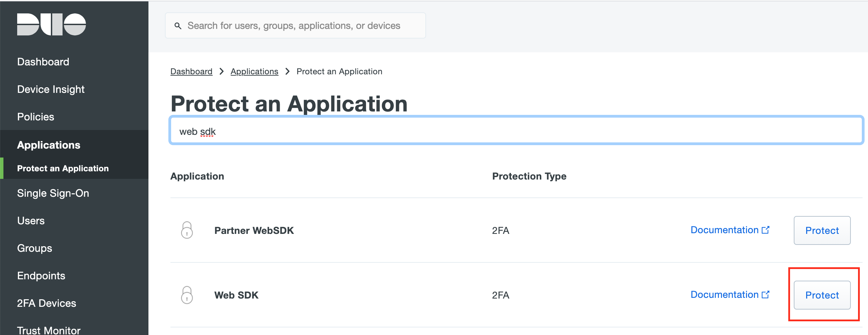The width and height of the screenshot is (868, 335).
Task: Click the Dashboard breadcrumb link
Action: pos(191,72)
